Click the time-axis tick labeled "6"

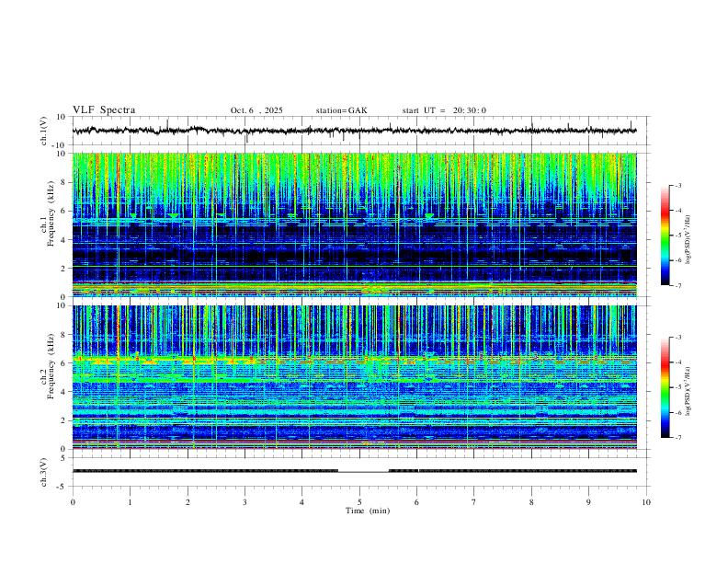[416, 502]
